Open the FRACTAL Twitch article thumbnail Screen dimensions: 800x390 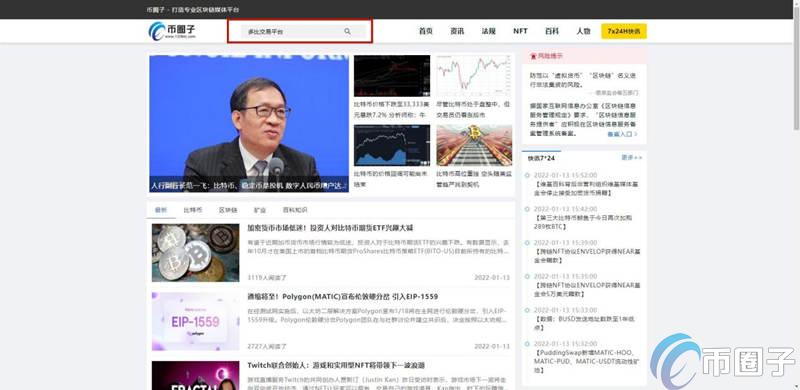195,375
